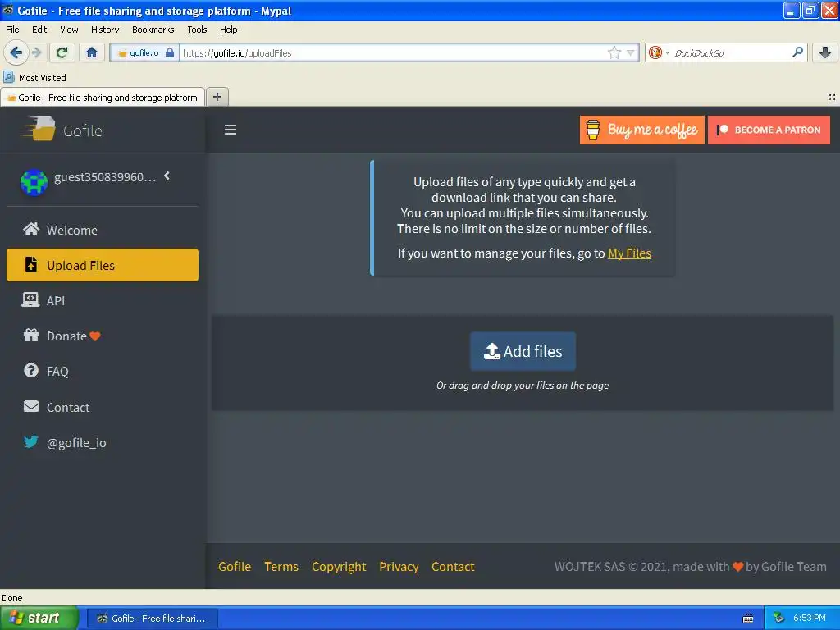Screen dimensions: 840x630
Task: Open the History menu
Action: click(x=104, y=30)
